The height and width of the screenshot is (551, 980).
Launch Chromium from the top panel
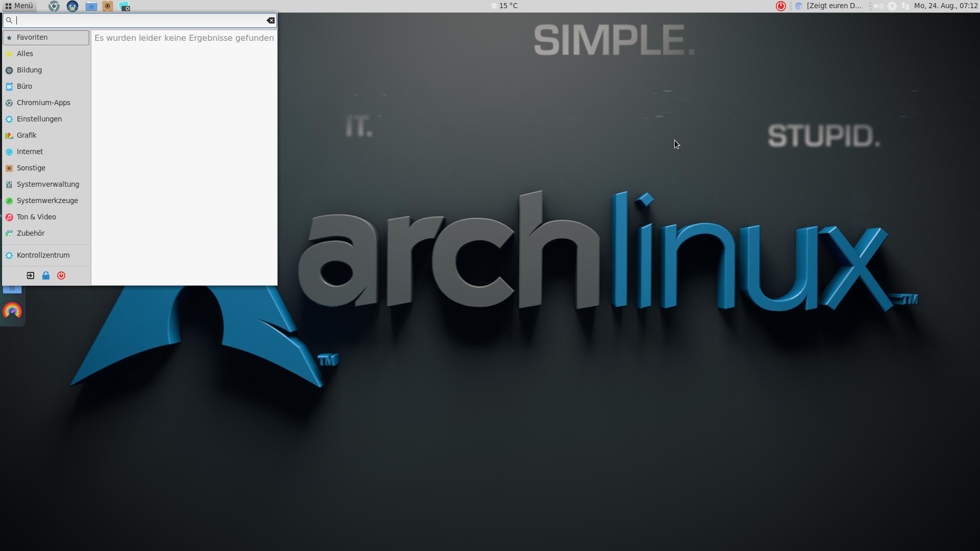(54, 6)
